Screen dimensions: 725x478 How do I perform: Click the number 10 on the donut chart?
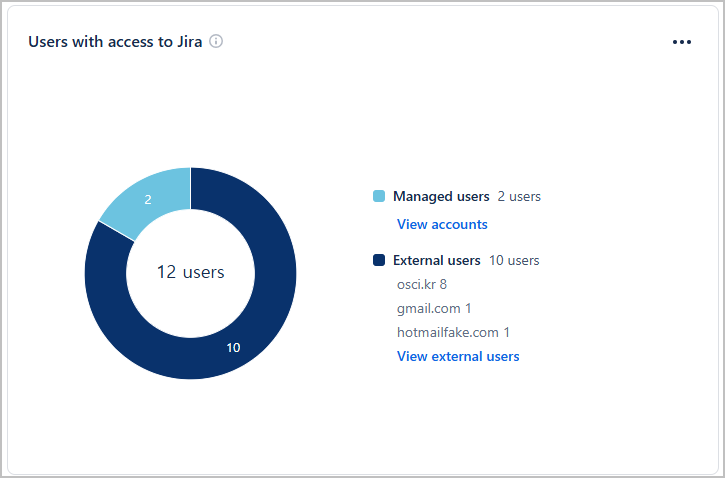pos(233,348)
